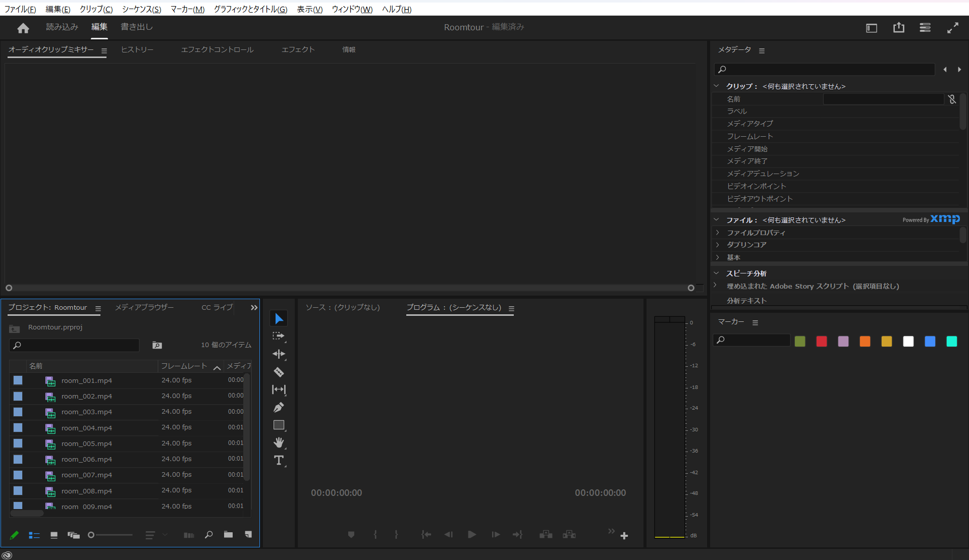Select the Slip tool
This screenshot has height=560, width=969.
tap(279, 389)
